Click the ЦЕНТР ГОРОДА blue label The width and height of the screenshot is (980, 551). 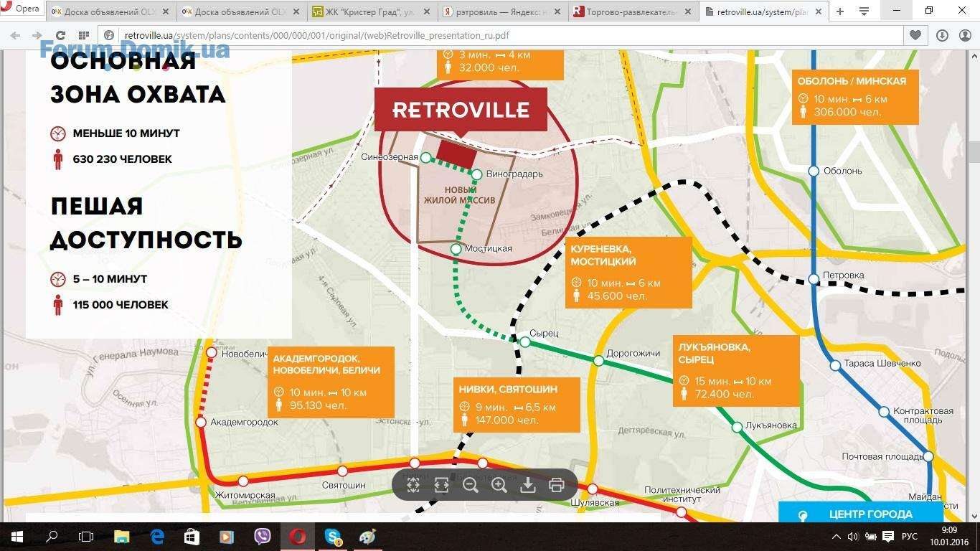tap(860, 514)
